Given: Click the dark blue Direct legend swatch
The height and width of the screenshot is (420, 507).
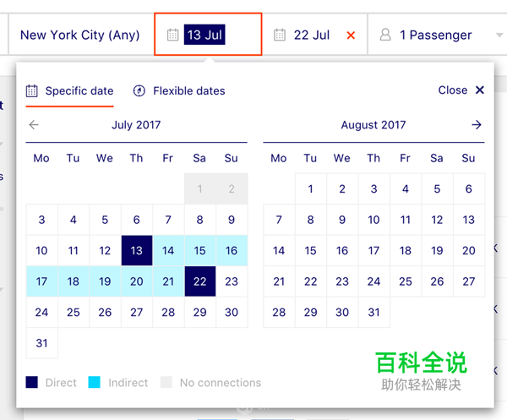Looking at the screenshot, I should [32, 383].
